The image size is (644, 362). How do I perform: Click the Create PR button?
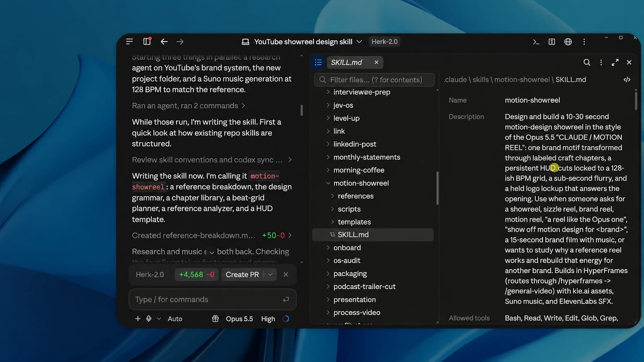[x=242, y=275]
